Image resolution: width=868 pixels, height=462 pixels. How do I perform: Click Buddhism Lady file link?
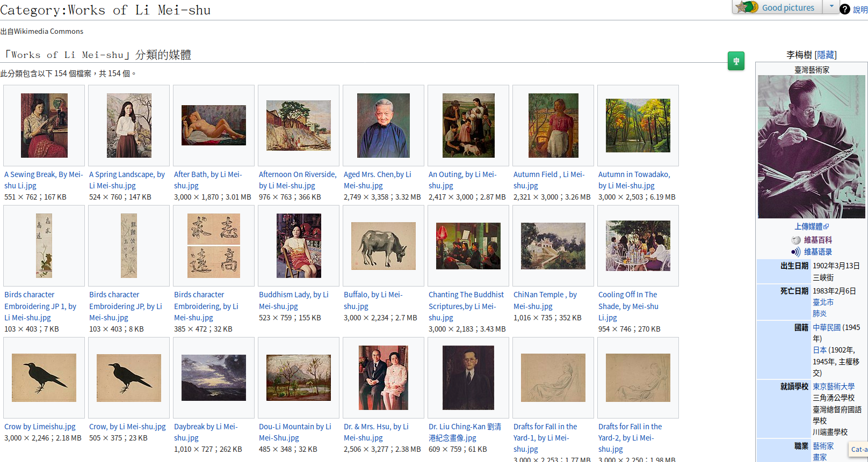(294, 300)
